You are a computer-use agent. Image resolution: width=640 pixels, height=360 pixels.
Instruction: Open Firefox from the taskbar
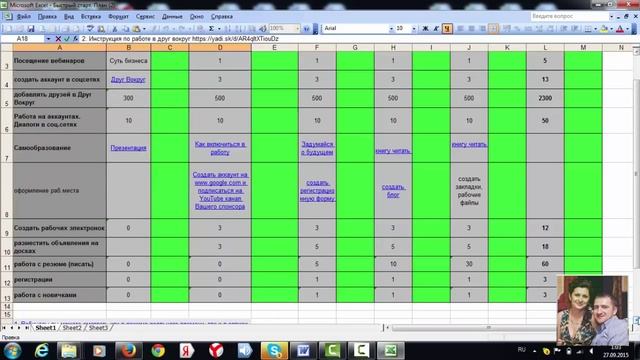[128, 351]
